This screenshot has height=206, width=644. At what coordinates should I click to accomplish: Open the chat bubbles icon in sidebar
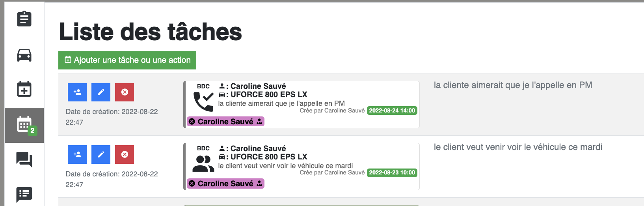pyautogui.click(x=24, y=159)
